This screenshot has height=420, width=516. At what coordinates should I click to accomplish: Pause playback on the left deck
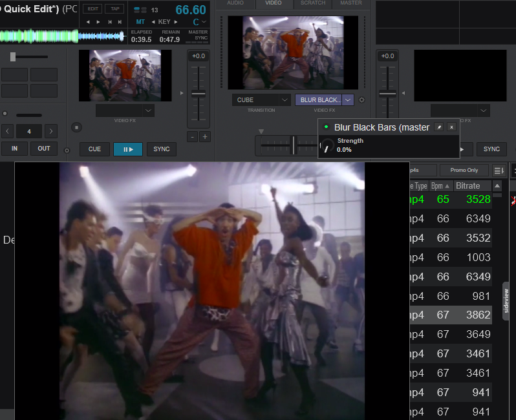click(128, 149)
